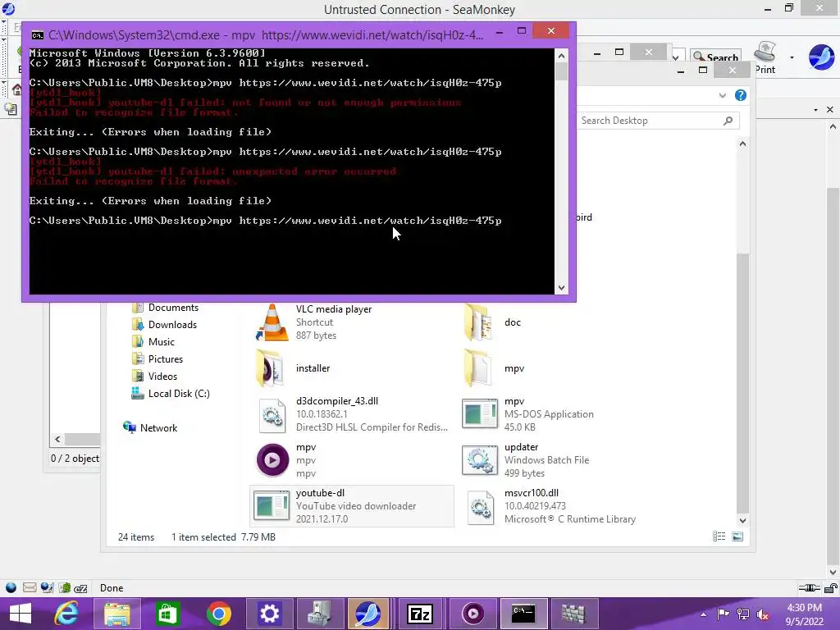This screenshot has width=840, height=630.
Task: Expand the Explorer ribbon chevron
Action: pos(723,95)
